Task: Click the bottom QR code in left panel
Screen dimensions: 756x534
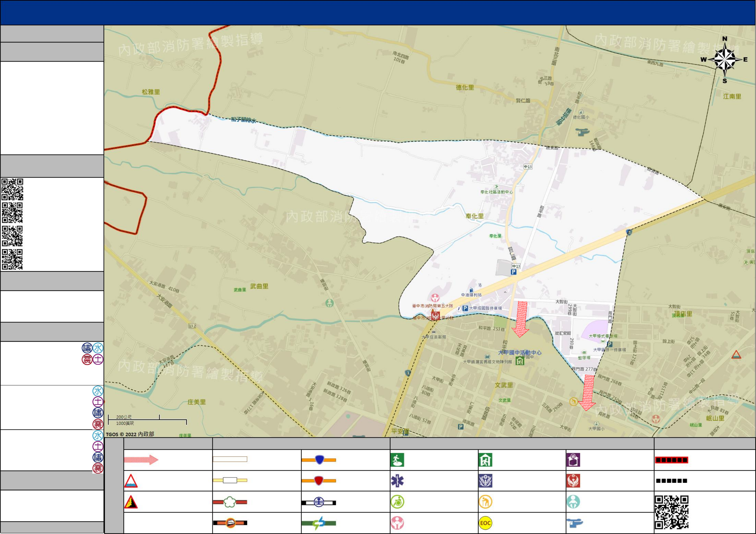Action: tap(13, 260)
